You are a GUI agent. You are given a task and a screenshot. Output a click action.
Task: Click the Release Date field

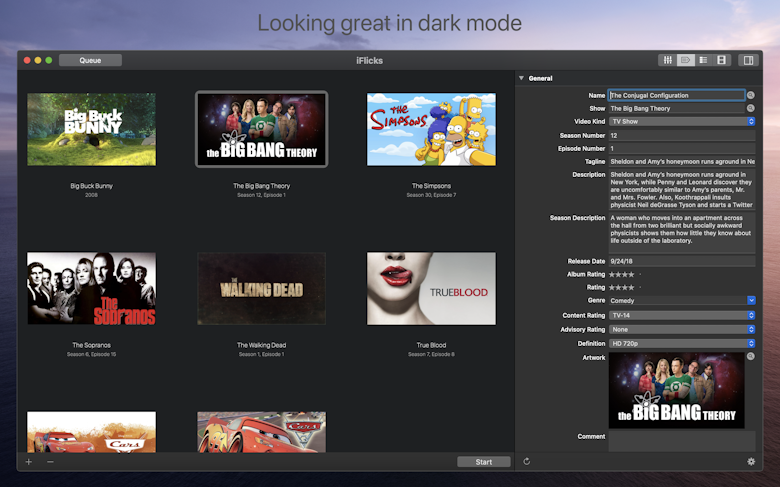tap(682, 261)
